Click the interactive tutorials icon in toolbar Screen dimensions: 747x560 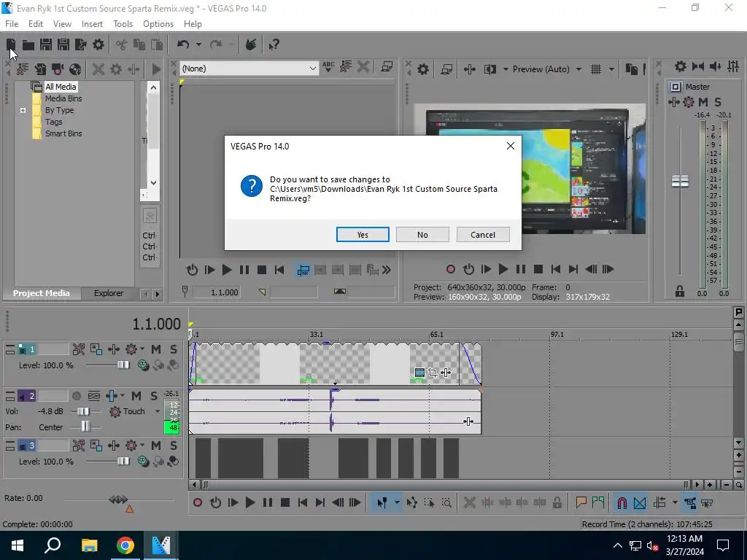251,44
